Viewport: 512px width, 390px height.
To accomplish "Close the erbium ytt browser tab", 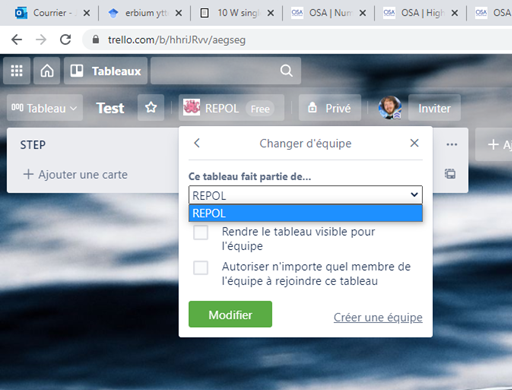I will pos(179,13).
